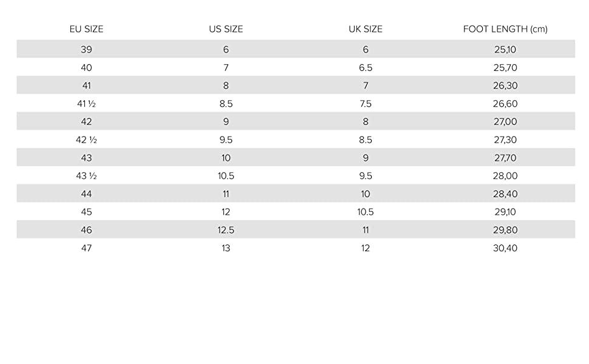Click the FOOT LENGTH (cm) header

505,29
